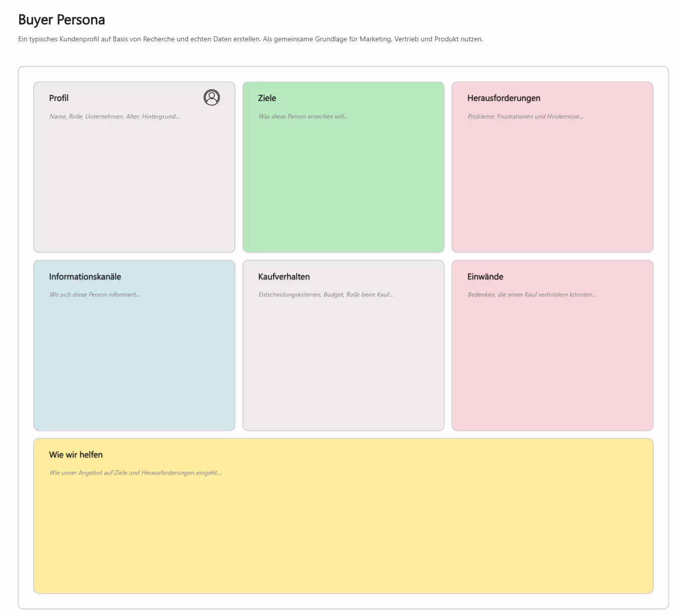679x616 pixels.
Task: Select the Ziele card heading
Action: tap(267, 98)
